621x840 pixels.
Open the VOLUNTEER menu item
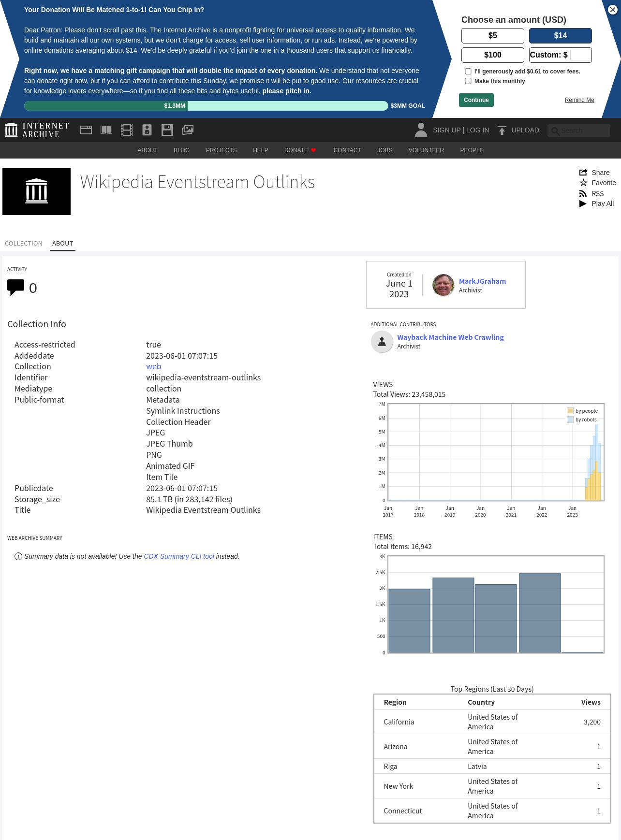pos(426,150)
